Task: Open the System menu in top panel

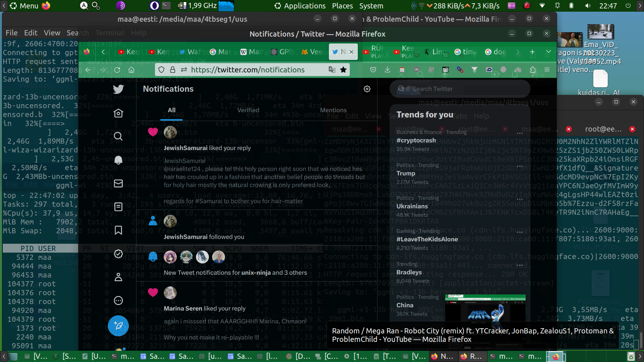Action: [x=371, y=6]
